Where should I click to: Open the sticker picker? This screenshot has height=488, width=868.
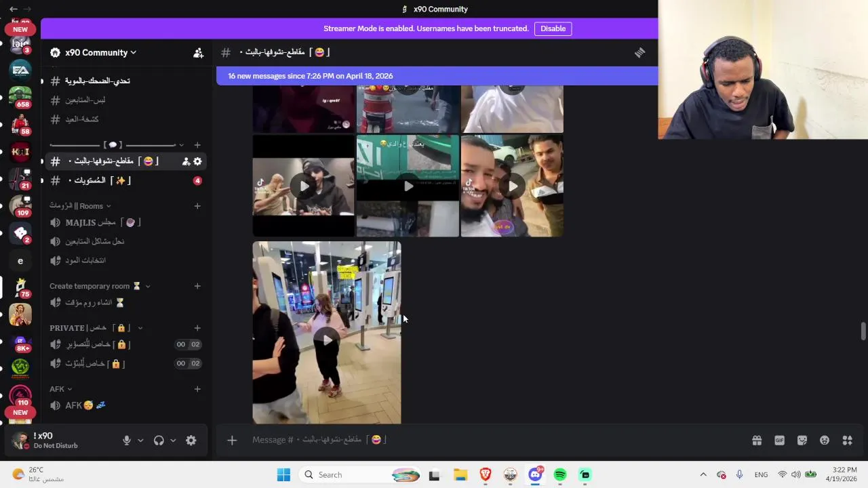click(802, 441)
